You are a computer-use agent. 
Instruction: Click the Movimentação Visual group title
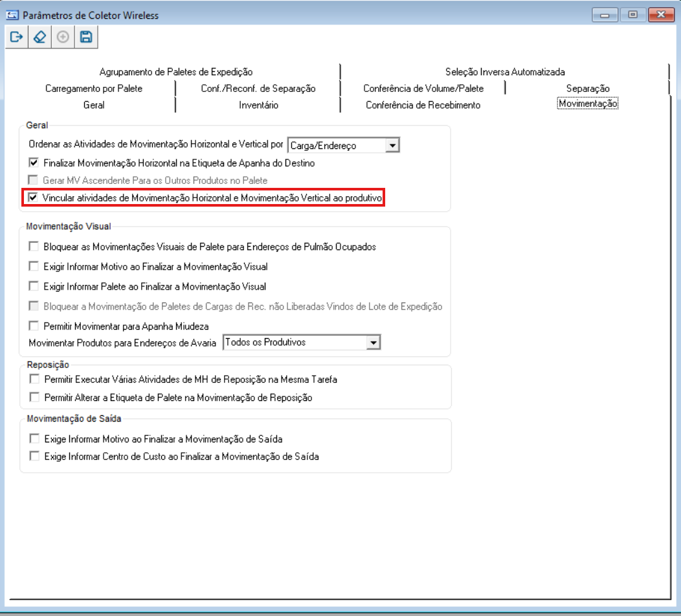(69, 226)
